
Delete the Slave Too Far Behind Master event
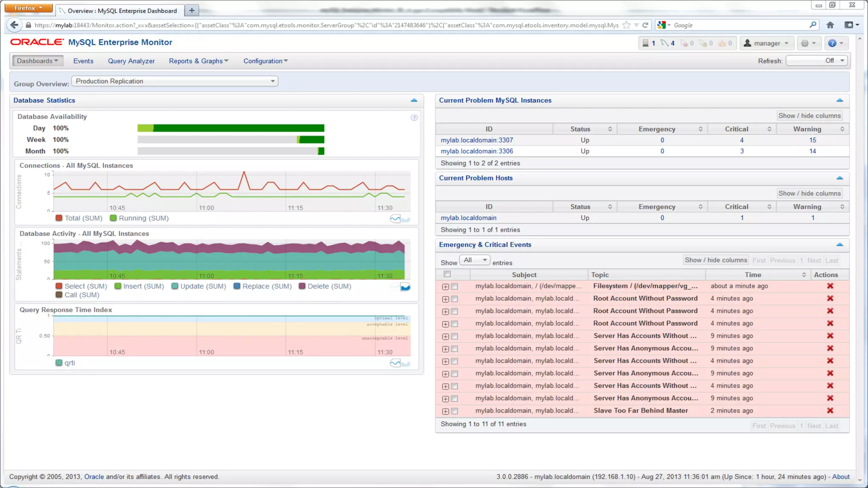(x=830, y=410)
